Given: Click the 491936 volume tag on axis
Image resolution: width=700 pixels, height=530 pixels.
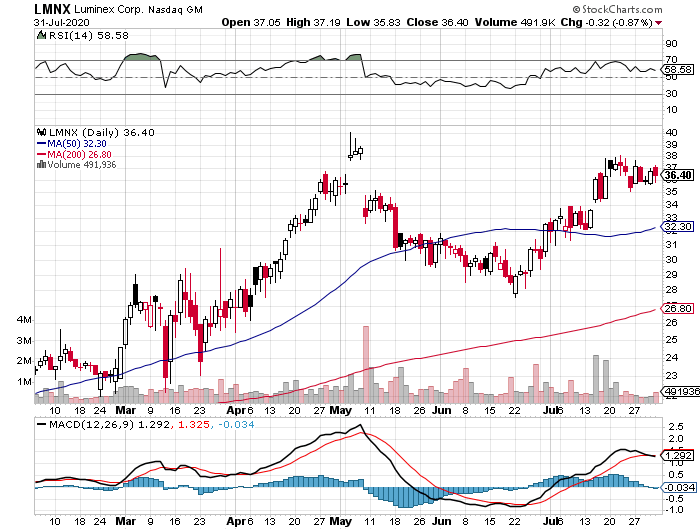Looking at the screenshot, I should (680, 392).
